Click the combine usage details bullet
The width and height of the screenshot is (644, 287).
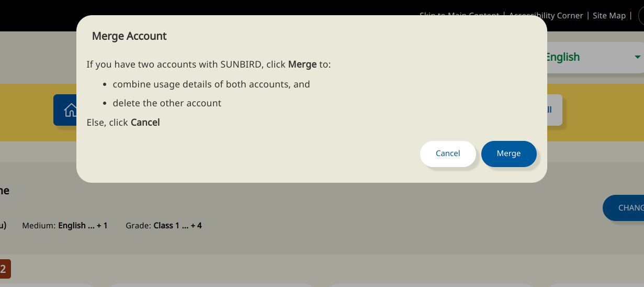click(x=211, y=84)
